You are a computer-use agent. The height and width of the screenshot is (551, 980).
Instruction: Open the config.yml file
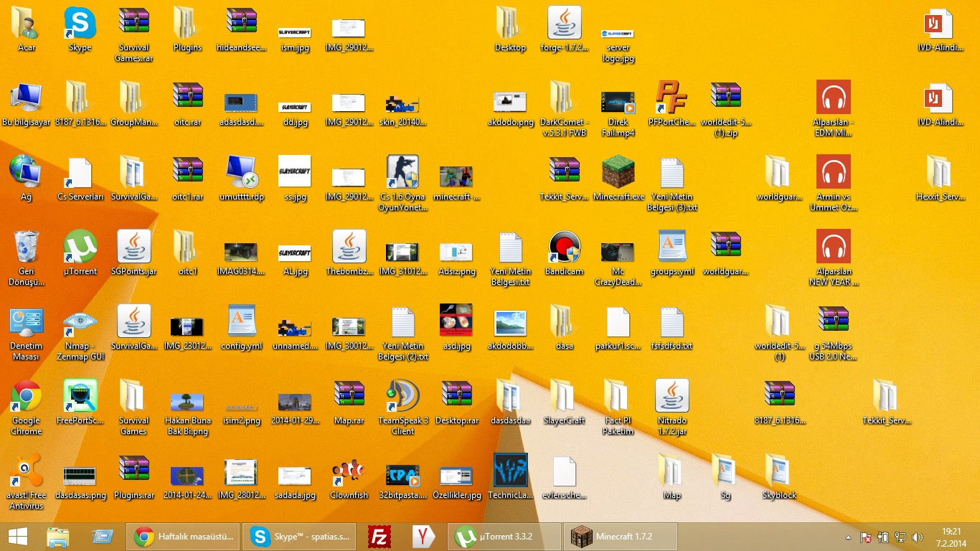pyautogui.click(x=241, y=329)
